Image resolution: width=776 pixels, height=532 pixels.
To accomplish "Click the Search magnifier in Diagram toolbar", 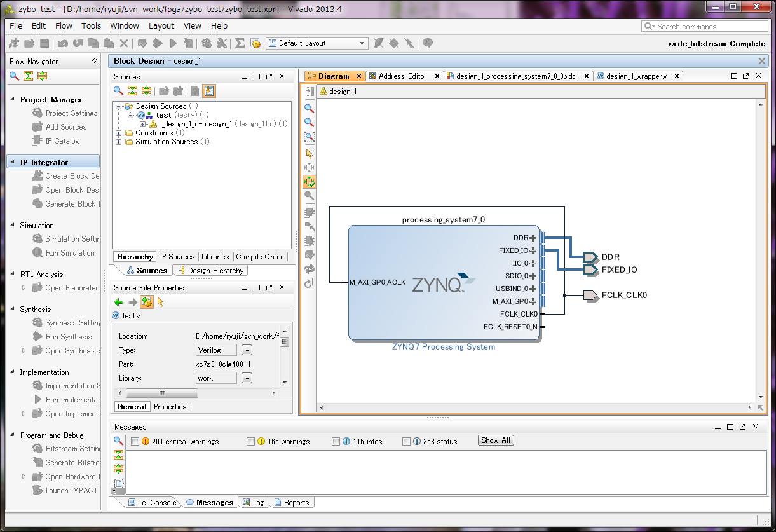I will [x=310, y=196].
